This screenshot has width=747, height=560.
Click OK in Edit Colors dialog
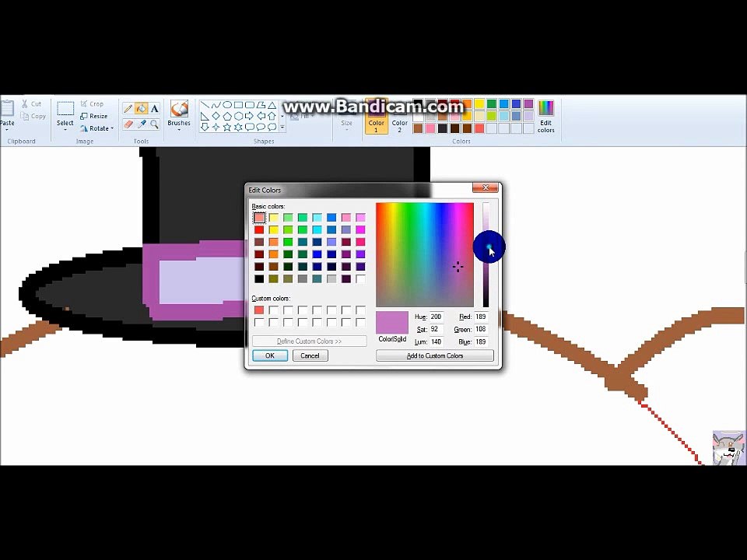click(x=270, y=355)
